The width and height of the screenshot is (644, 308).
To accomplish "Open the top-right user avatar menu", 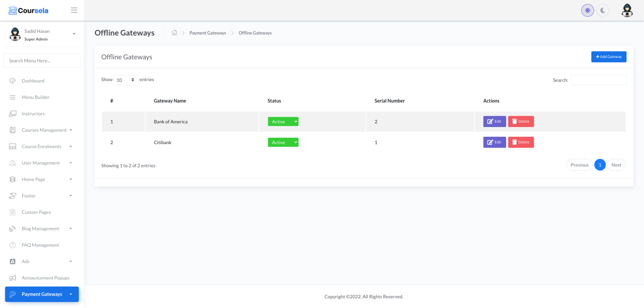I will 627,10.
